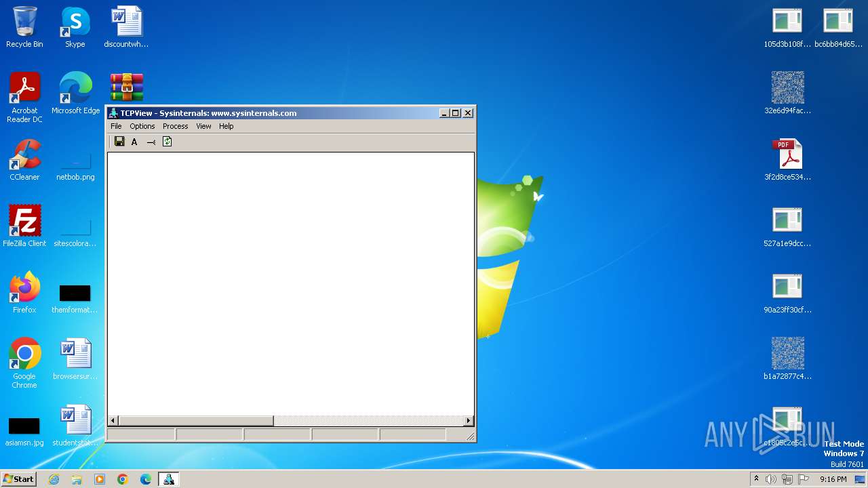Select the studentstat... Word document
The image size is (868, 488).
[x=75, y=425]
